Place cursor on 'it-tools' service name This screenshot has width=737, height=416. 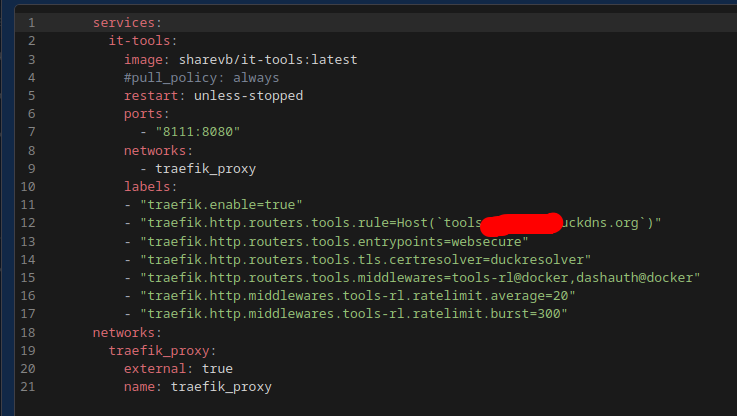[140, 41]
